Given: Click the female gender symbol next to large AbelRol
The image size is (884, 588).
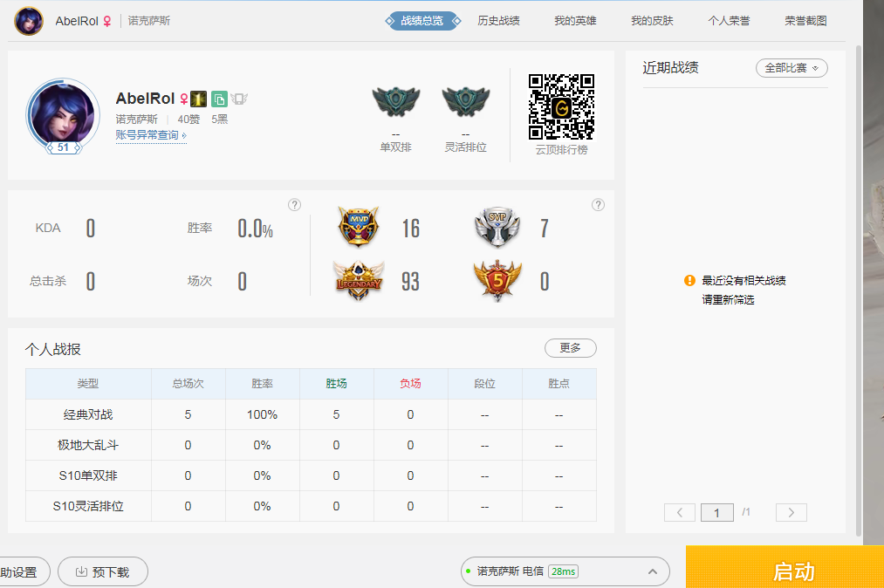Looking at the screenshot, I should [x=184, y=99].
